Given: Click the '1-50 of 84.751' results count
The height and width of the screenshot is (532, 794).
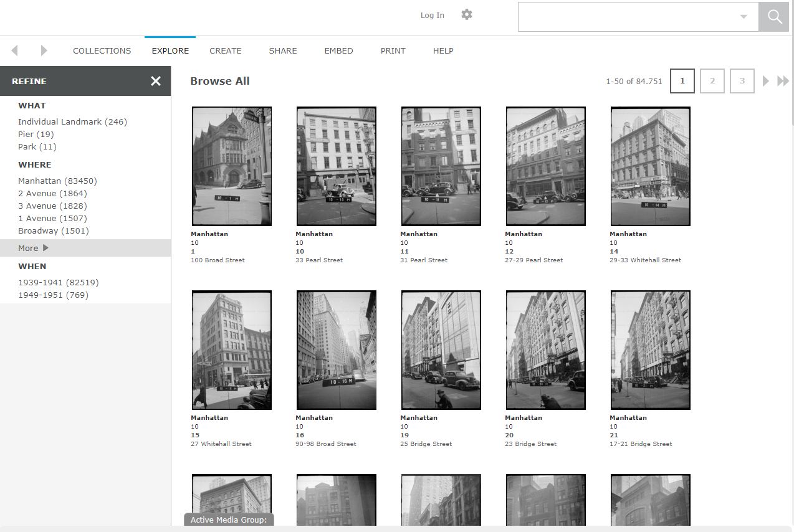Looking at the screenshot, I should (634, 82).
